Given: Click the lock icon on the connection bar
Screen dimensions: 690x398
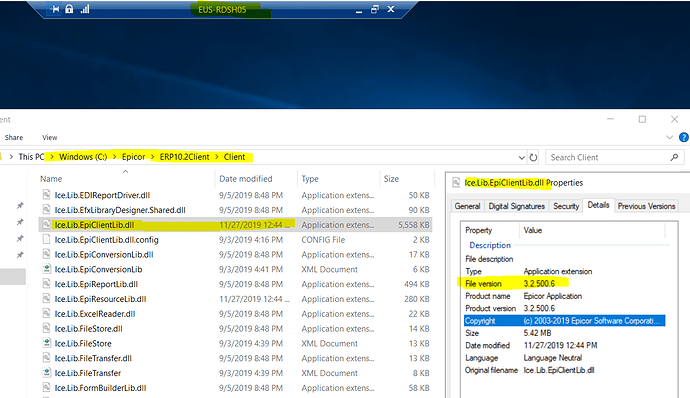Looking at the screenshot, I should (69, 9).
